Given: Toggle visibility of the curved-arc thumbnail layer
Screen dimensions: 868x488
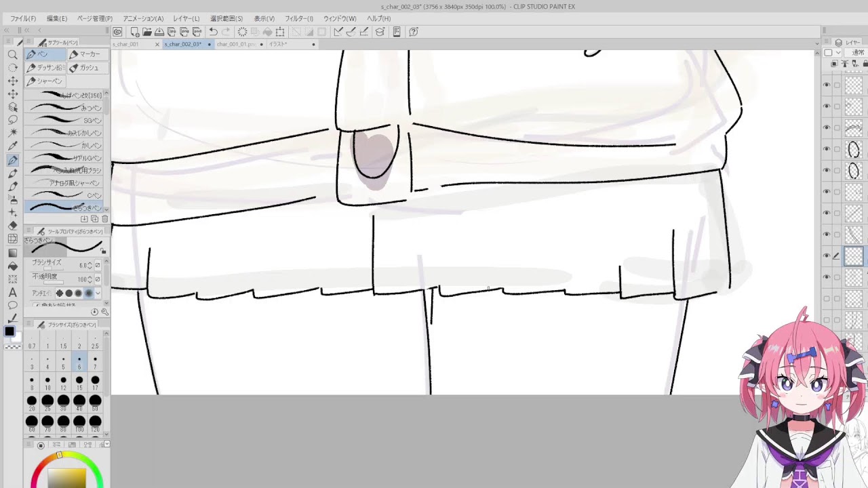Looking at the screenshot, I should (x=826, y=128).
